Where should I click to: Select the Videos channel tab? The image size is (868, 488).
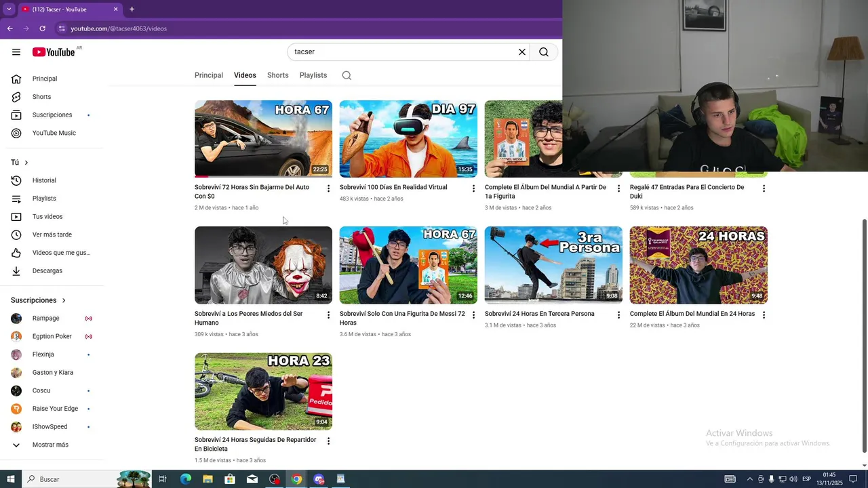coord(245,75)
